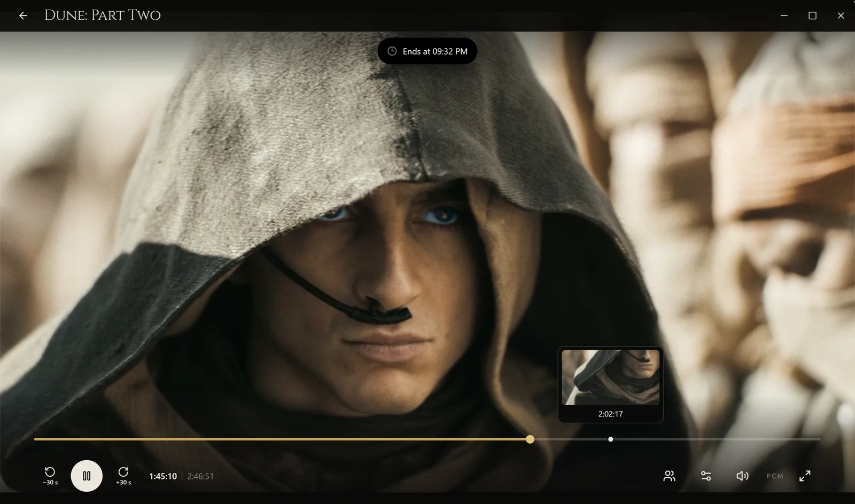This screenshot has height=504, width=855.
Task: Pause the movie playback
Action: coord(87,476)
